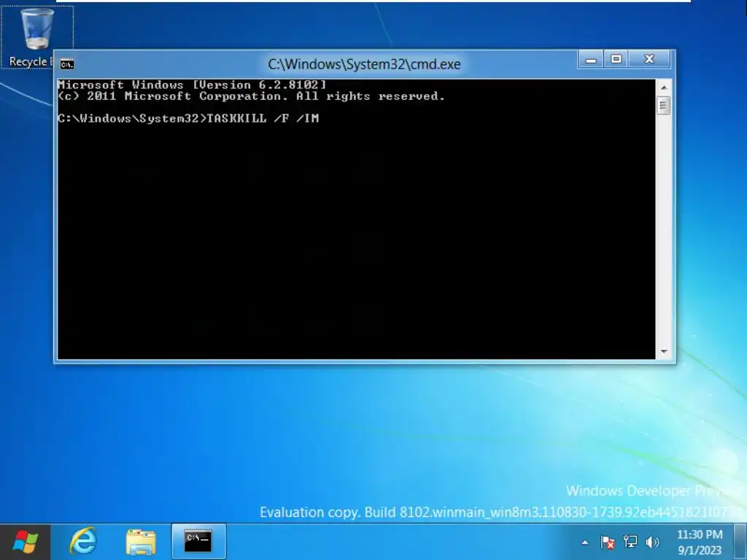This screenshot has width=747, height=560.
Task: Minimize the cmd.exe window
Action: point(591,60)
